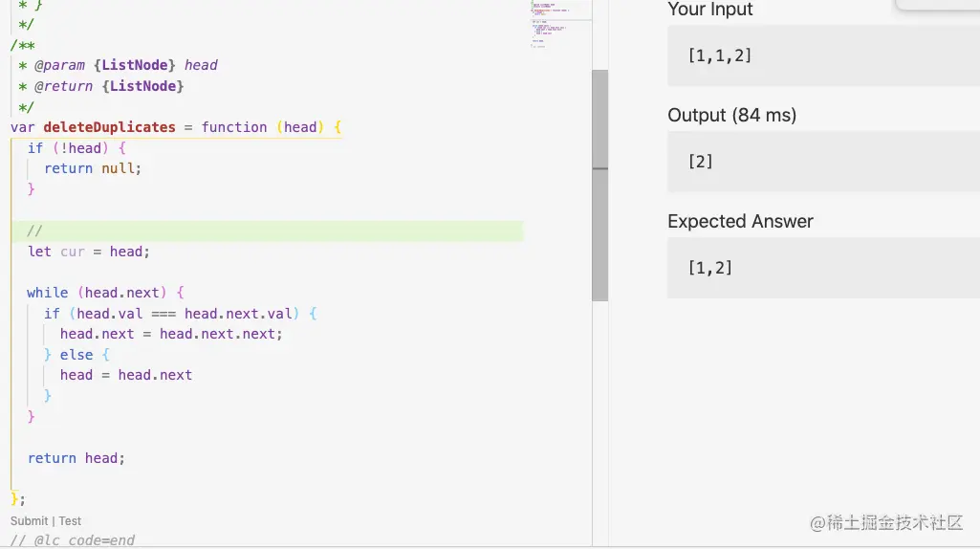Click the Submit code lens link
The width and height of the screenshot is (980, 549).
[29, 521]
